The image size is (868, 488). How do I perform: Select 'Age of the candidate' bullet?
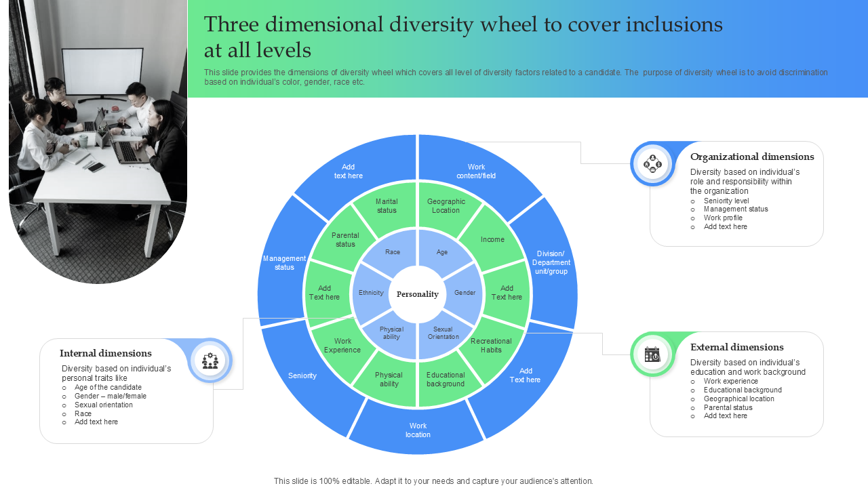[108, 388]
